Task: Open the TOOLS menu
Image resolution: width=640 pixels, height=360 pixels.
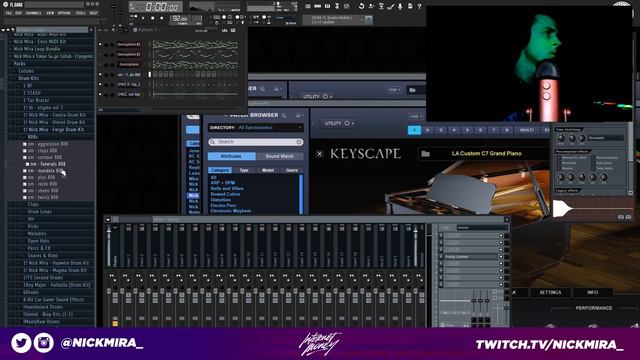Action: (80, 13)
